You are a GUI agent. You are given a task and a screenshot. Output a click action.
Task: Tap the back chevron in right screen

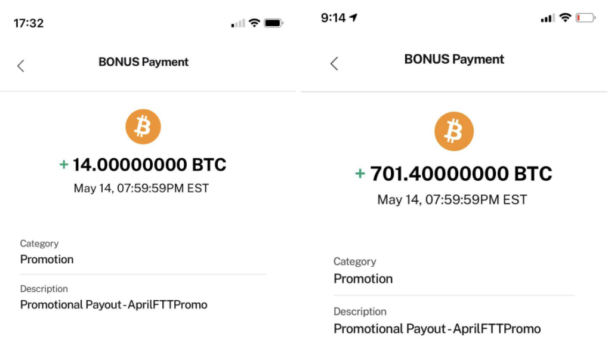(x=334, y=63)
